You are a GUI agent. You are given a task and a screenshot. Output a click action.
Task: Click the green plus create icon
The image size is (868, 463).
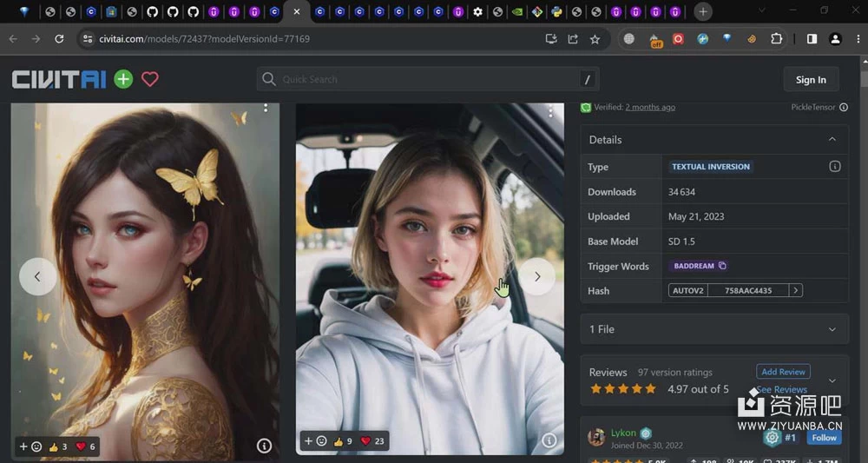123,79
